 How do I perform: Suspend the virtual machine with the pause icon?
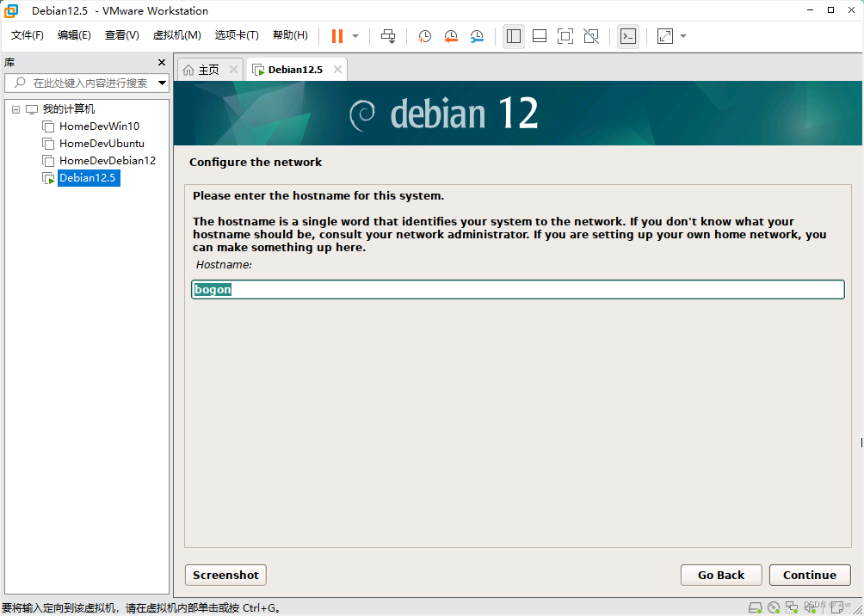pos(336,36)
